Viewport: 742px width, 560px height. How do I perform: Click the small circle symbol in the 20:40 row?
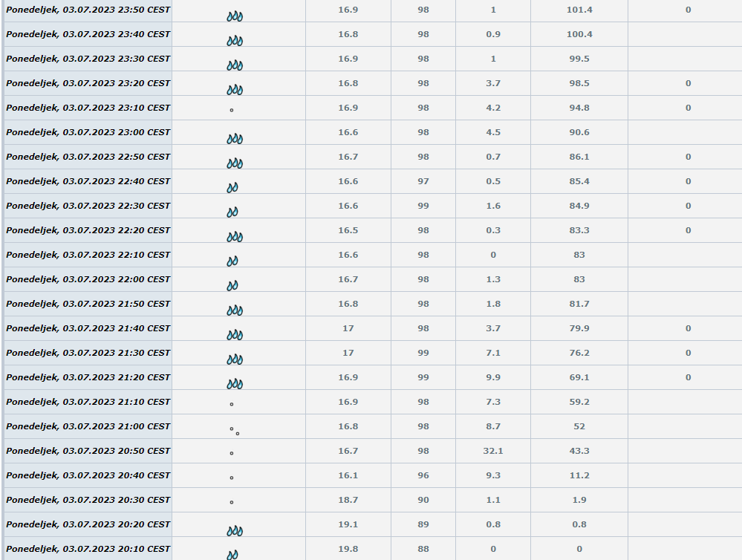pos(232,478)
